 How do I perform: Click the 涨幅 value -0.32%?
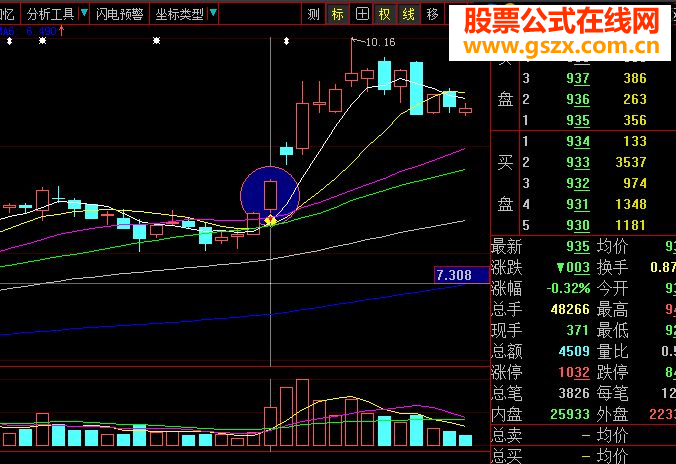coord(568,288)
